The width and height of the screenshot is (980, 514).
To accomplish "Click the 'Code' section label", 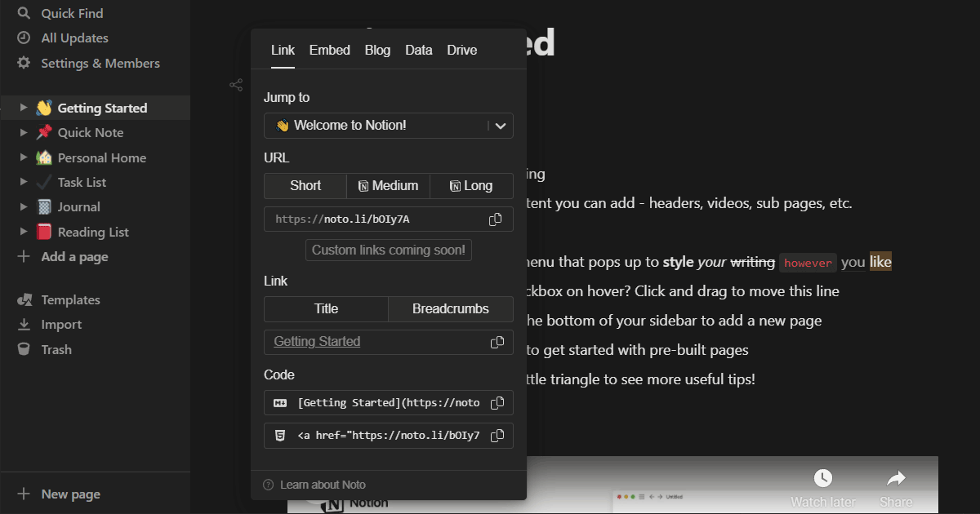I will (279, 375).
